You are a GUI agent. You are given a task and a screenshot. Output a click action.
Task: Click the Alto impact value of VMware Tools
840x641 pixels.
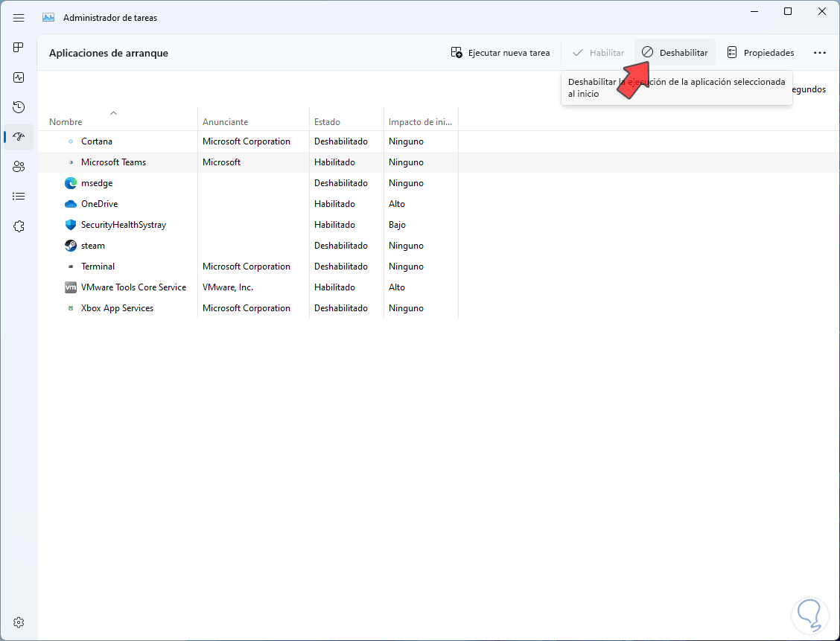coord(397,287)
